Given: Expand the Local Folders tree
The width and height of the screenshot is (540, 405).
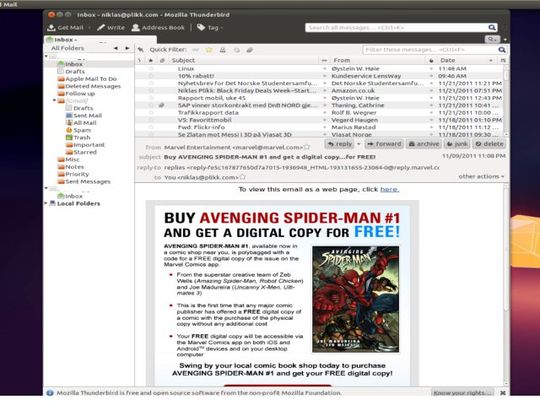Looking at the screenshot, I should click(x=46, y=204).
